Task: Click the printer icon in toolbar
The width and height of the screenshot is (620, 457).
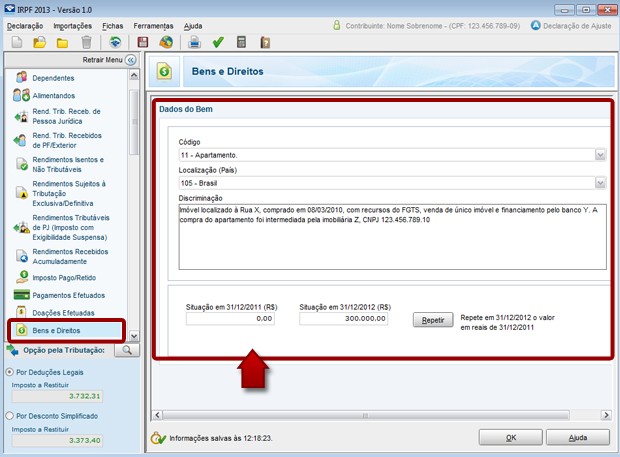Action: tap(194, 42)
